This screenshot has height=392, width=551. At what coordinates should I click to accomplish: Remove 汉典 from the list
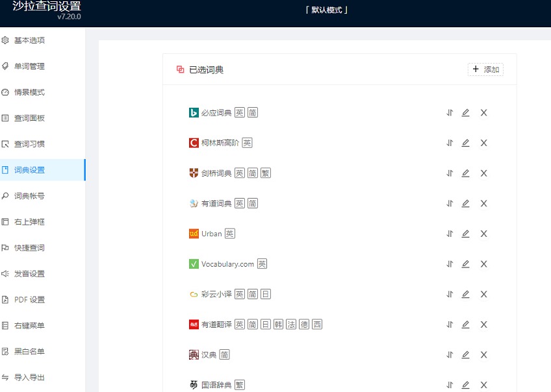tap(484, 355)
